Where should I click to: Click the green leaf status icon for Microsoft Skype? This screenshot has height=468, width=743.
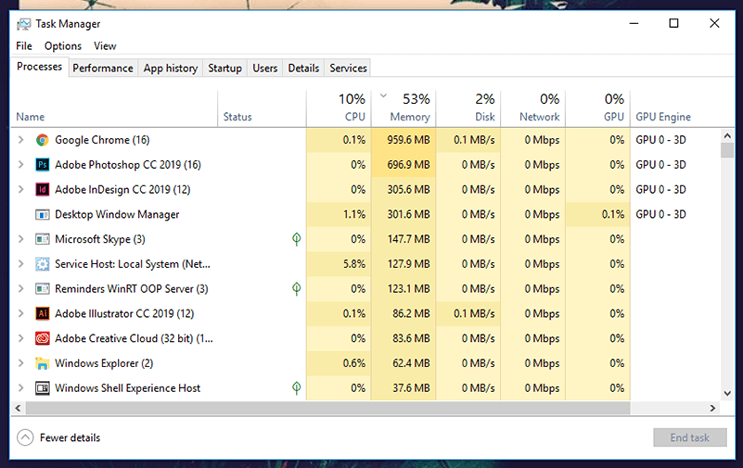297,239
